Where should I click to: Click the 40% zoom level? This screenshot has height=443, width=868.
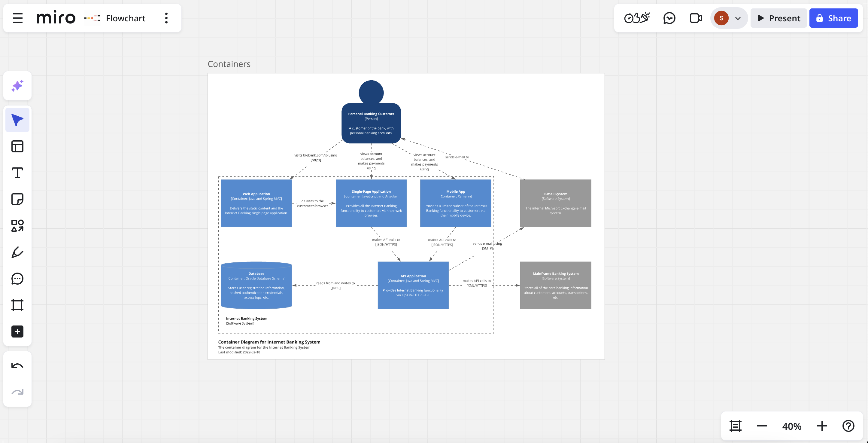pos(792,426)
